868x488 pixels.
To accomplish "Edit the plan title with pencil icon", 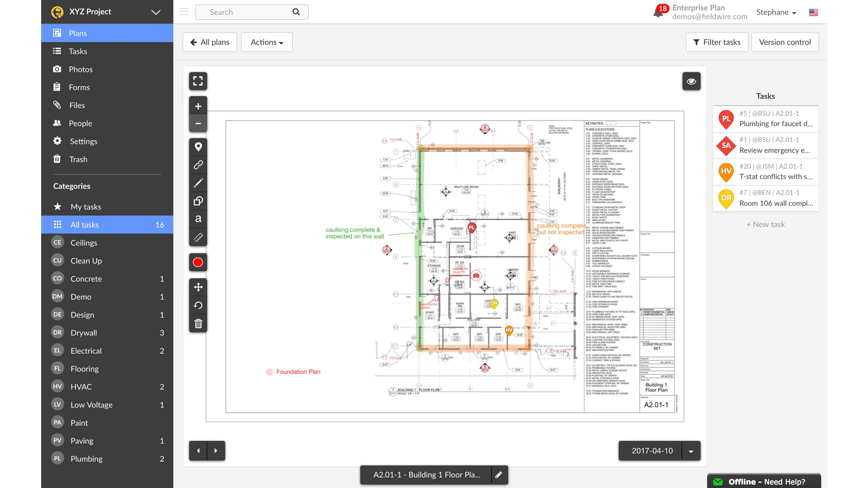I will (499, 475).
